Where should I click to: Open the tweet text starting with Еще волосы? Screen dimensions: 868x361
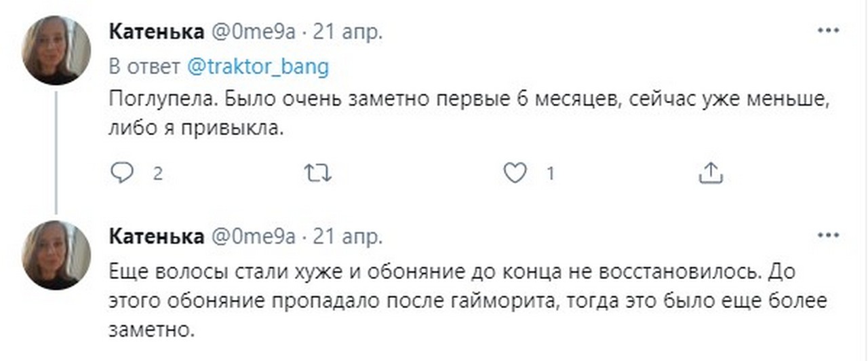[x=468, y=302]
